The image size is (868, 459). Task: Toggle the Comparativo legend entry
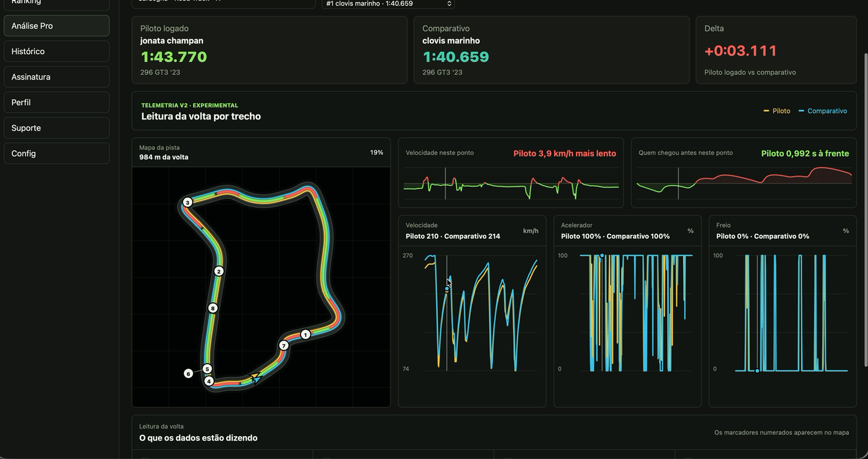[822, 111]
